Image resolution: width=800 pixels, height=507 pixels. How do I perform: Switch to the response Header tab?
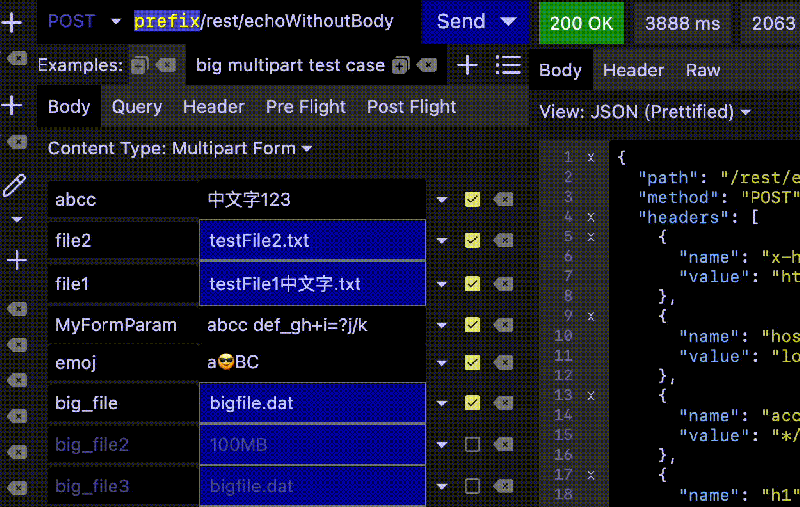633,70
